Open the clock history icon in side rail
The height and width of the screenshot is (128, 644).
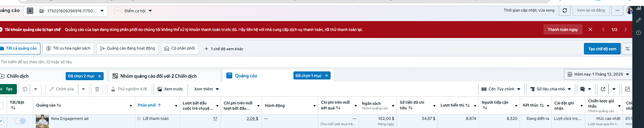coord(638,33)
